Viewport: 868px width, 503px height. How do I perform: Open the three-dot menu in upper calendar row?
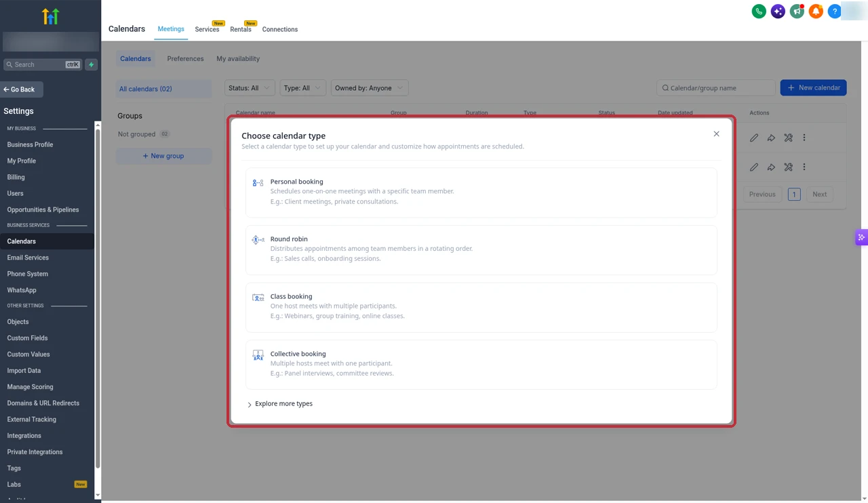(804, 138)
